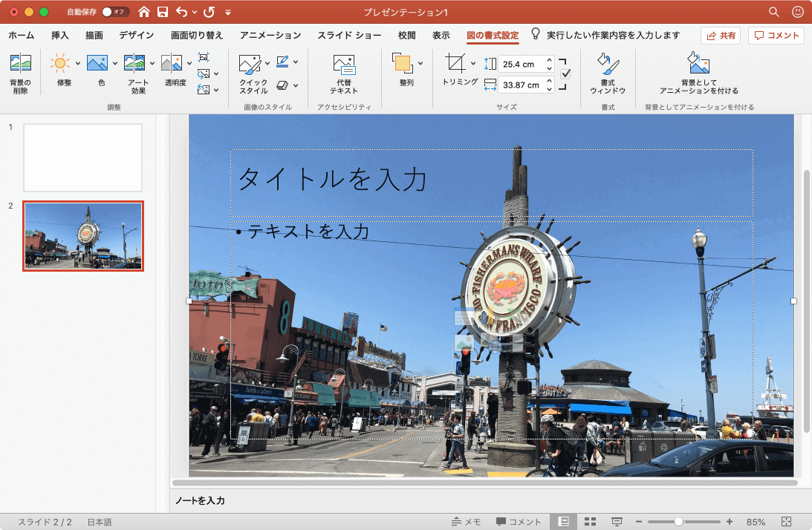Expand the 修整 corrections dropdown
This screenshot has width=812, height=530.
click(78, 63)
